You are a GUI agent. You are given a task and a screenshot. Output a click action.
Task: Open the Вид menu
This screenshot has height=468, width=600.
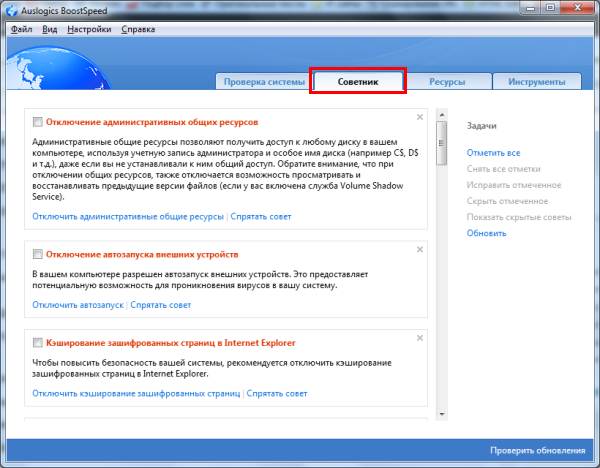click(49, 29)
